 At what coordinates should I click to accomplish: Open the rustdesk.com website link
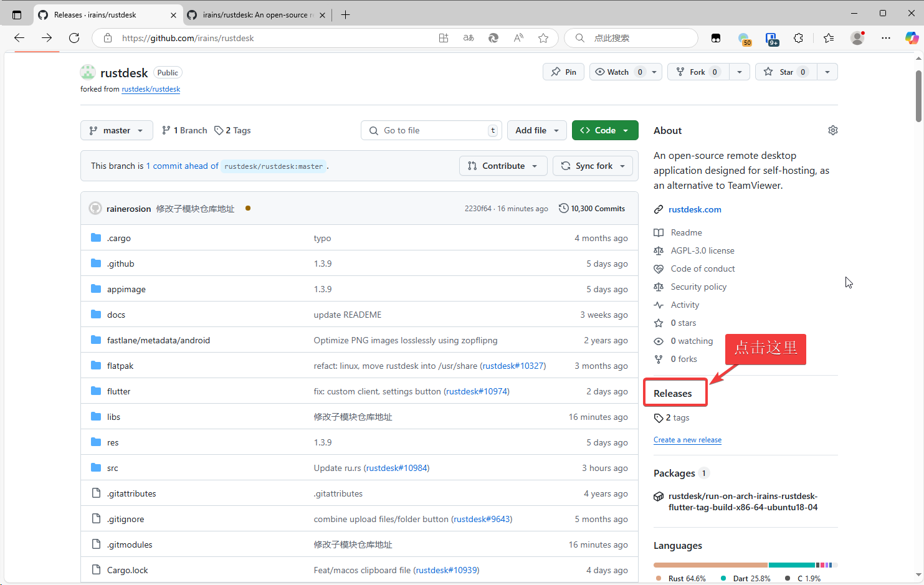(695, 209)
